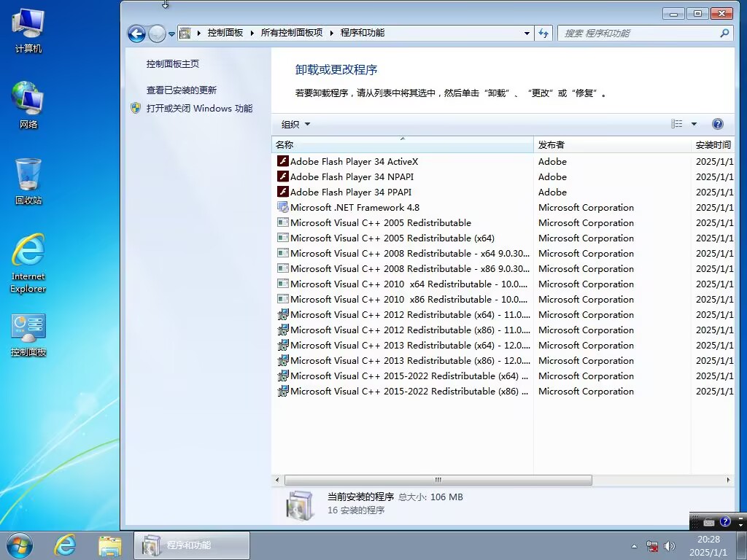Click icon of Visual C++ 2005 Redistributable (x64)
Screen dimensions: 747x560
pos(283,238)
